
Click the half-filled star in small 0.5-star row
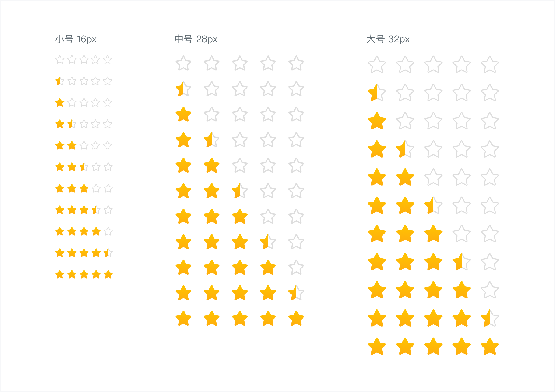click(60, 81)
